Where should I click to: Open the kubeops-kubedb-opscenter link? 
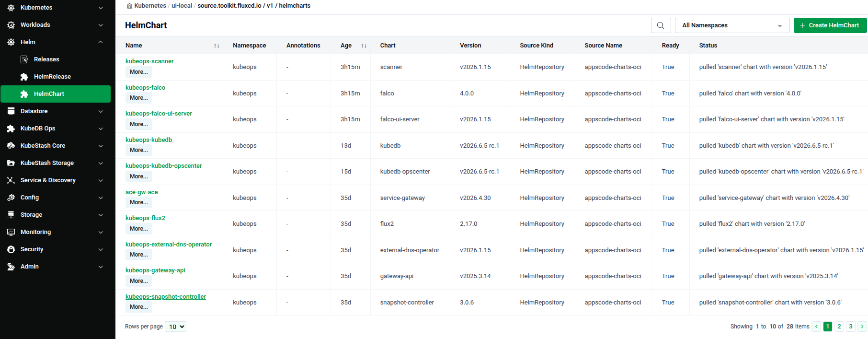click(164, 166)
